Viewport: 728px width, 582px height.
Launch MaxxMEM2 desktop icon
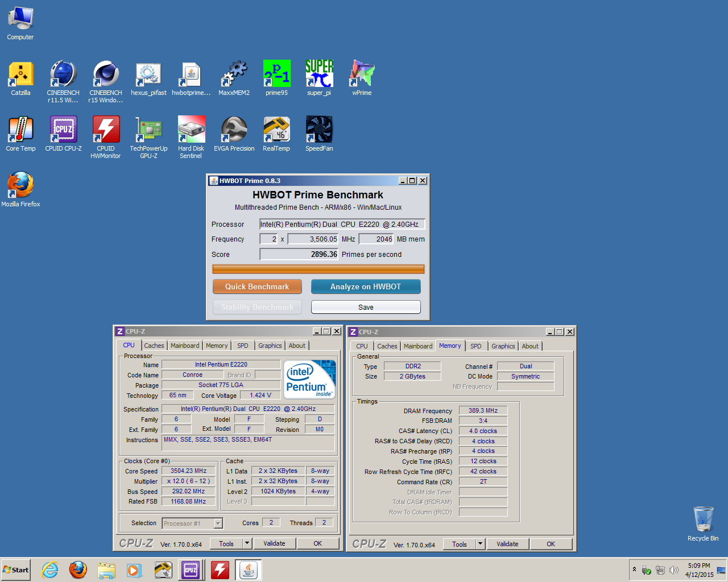(x=234, y=78)
